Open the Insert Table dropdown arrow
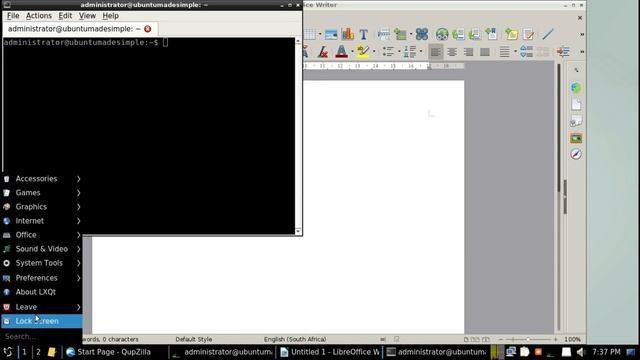640x360 pixels. (x=320, y=34)
